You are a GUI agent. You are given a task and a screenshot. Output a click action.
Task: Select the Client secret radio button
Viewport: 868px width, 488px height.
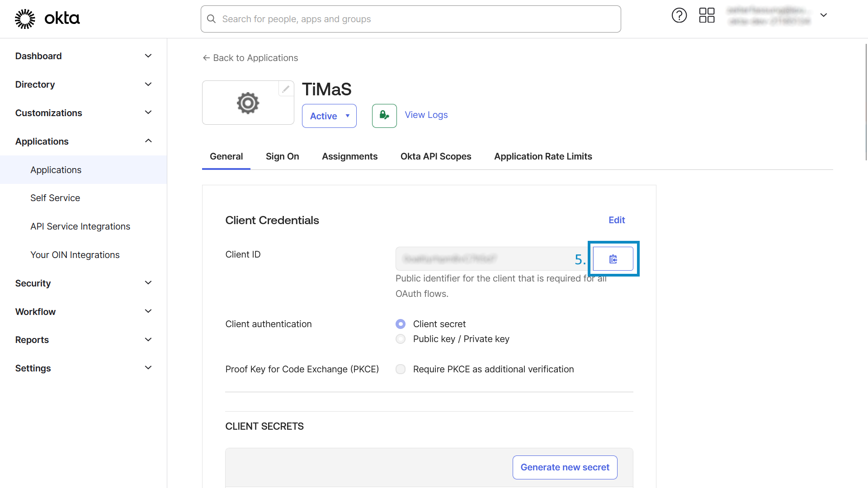pyautogui.click(x=401, y=324)
